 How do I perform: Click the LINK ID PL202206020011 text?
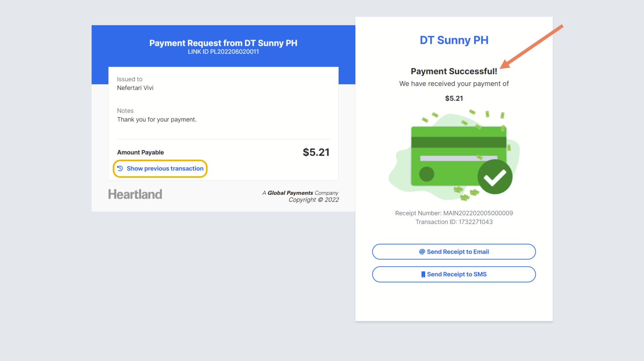(223, 52)
